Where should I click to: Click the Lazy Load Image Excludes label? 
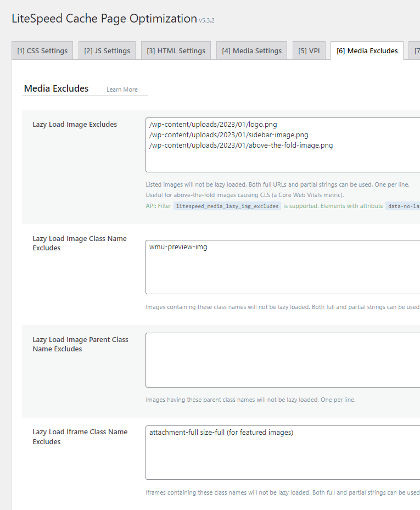point(75,124)
